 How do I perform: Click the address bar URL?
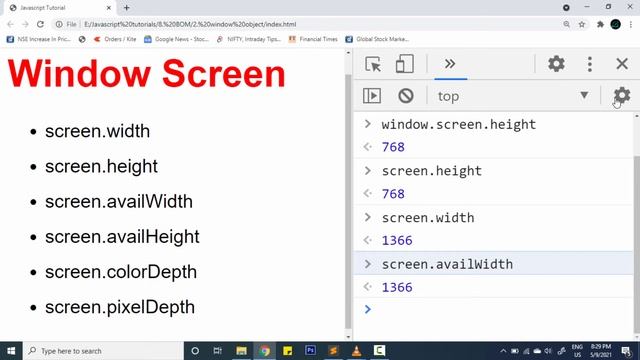click(x=190, y=24)
